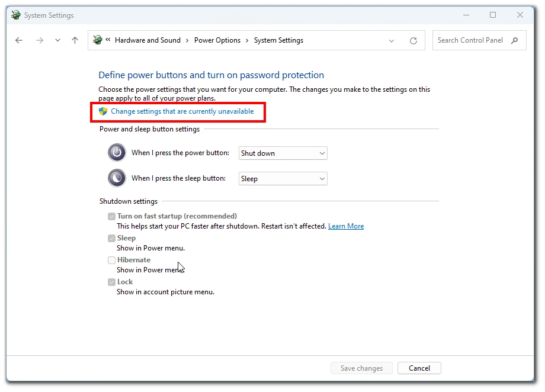Click 'When I press the sleep button:' label
Image resolution: width=545 pixels, height=392 pixels.
coord(178,178)
